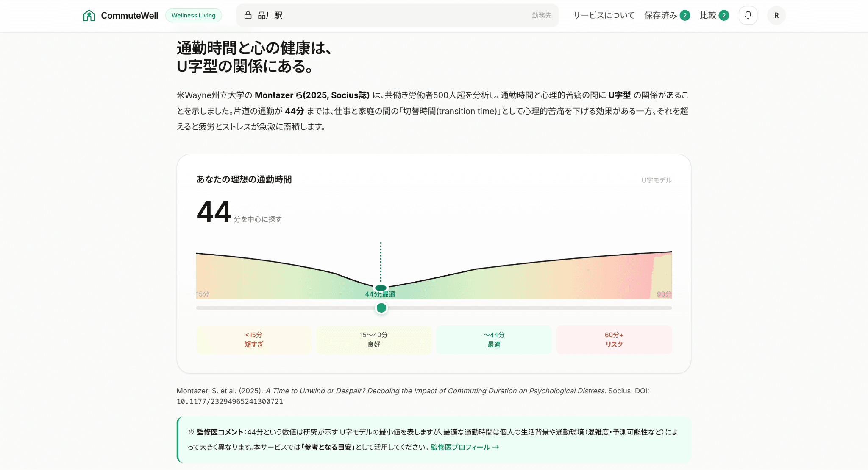Open the 監修医プロフィール link
Viewport: 868px width, 470px height.
point(464,447)
